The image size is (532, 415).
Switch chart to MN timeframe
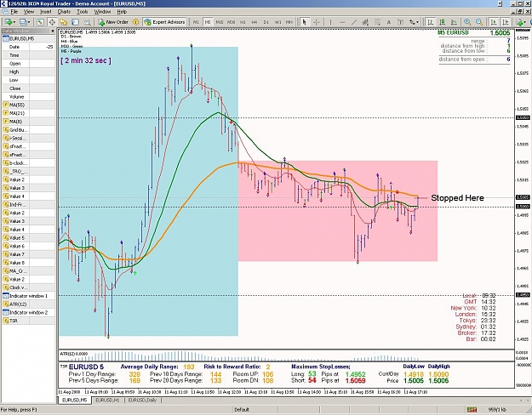pyautogui.click(x=289, y=22)
